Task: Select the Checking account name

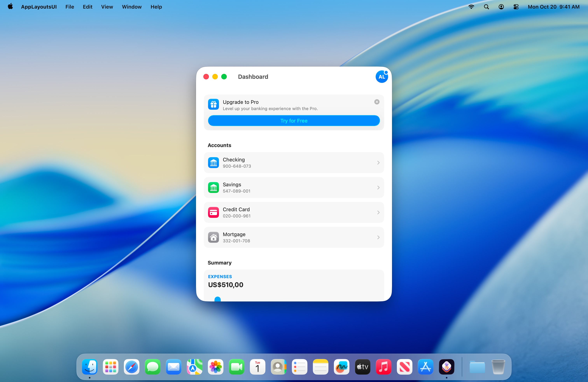Action: pyautogui.click(x=234, y=160)
